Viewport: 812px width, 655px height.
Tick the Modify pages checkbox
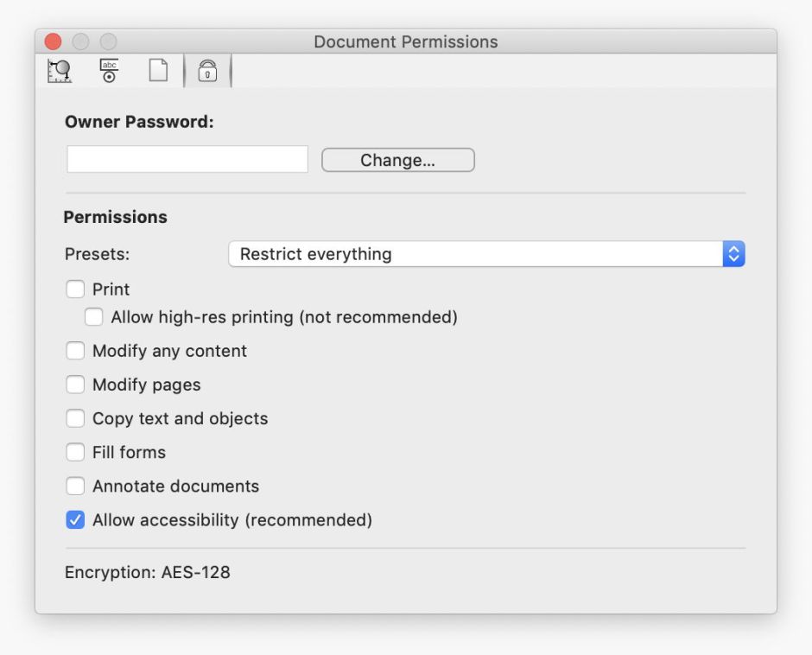pos(76,385)
